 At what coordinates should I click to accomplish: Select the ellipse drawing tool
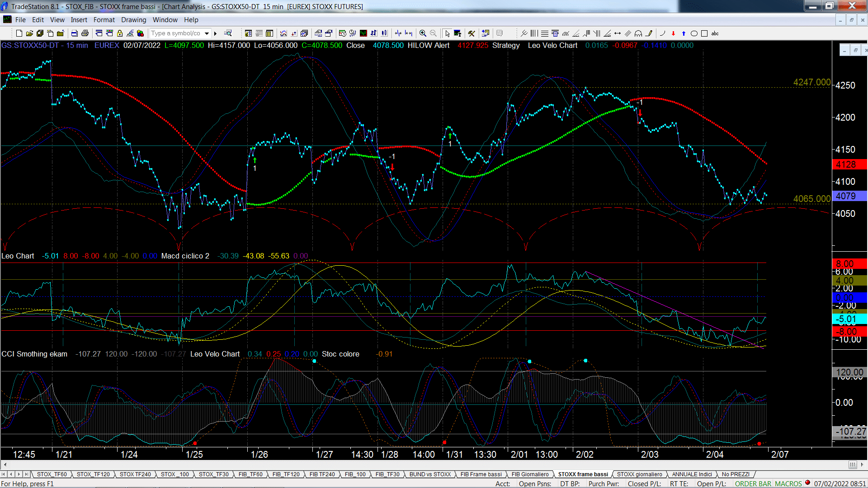(694, 33)
